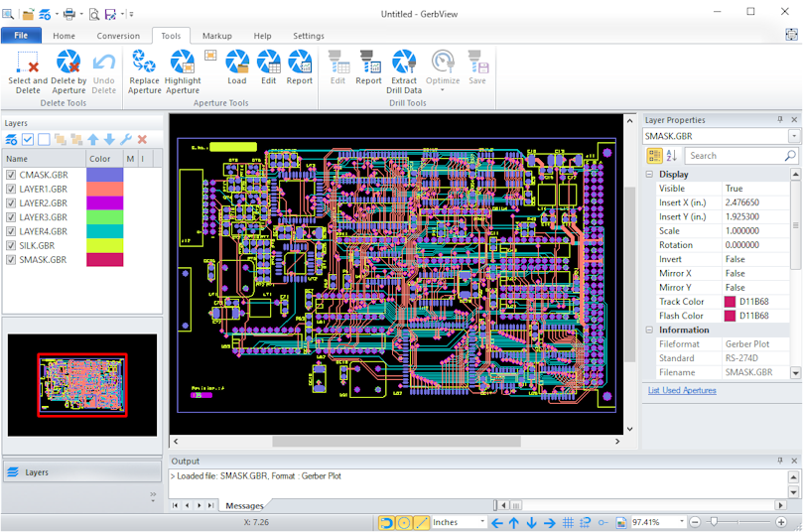Click zoom slider handle
The width and height of the screenshot is (803, 532).
(714, 522)
